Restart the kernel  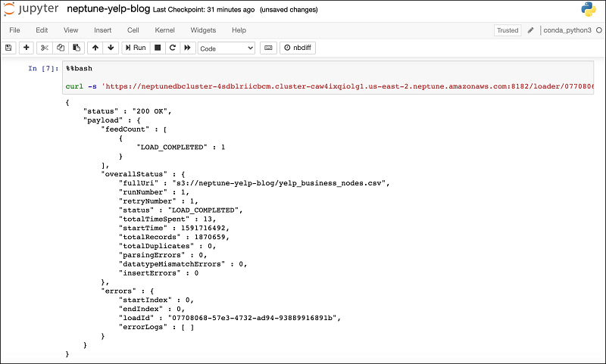pyautogui.click(x=173, y=48)
